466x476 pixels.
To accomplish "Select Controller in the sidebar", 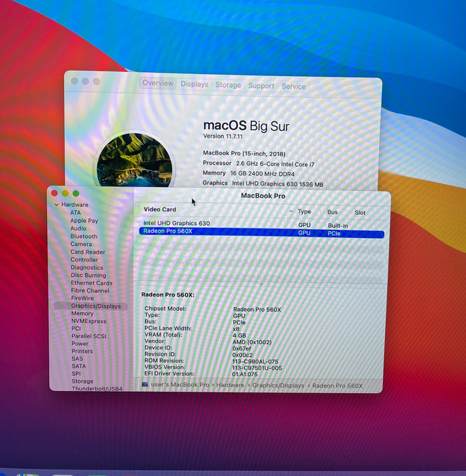I will coord(84,260).
